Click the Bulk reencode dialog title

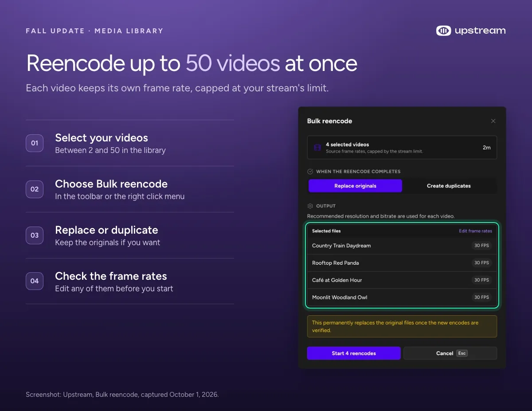click(330, 121)
